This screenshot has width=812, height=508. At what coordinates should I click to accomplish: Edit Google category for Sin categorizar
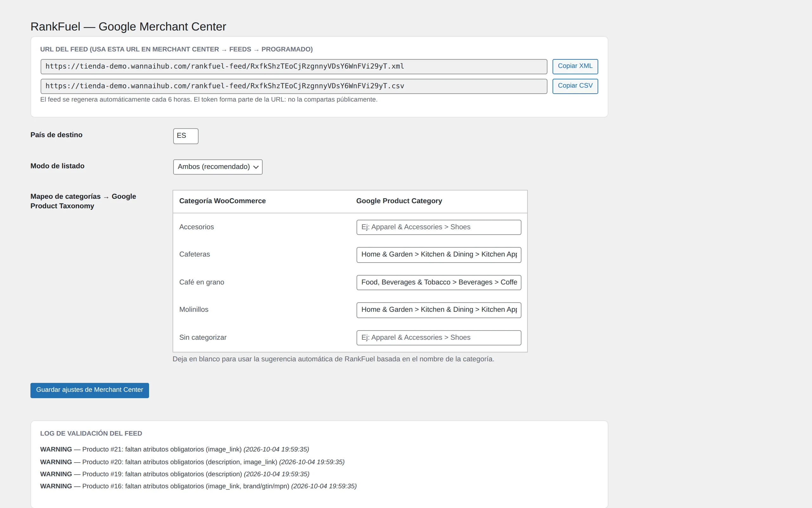coord(439,337)
